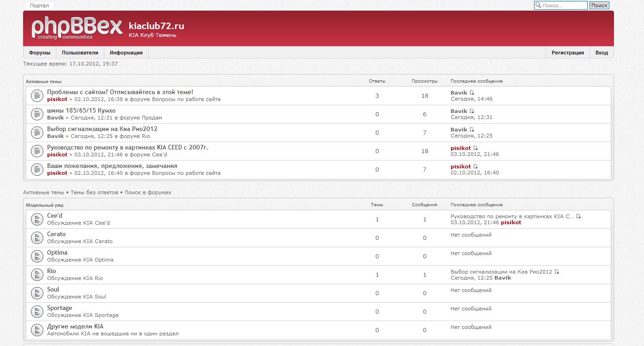The image size is (644, 346).
Task: Open the Форумы menu item
Action: click(40, 53)
